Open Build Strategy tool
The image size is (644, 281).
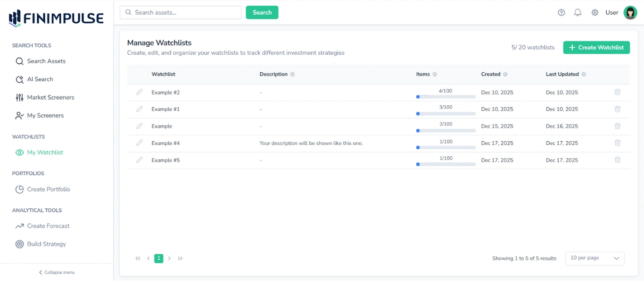47,244
